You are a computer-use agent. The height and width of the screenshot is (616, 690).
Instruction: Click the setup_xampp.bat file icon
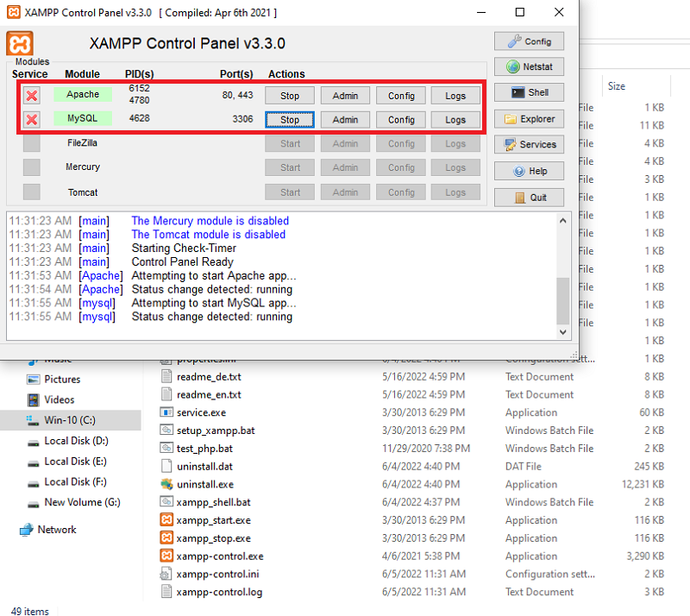point(166,431)
